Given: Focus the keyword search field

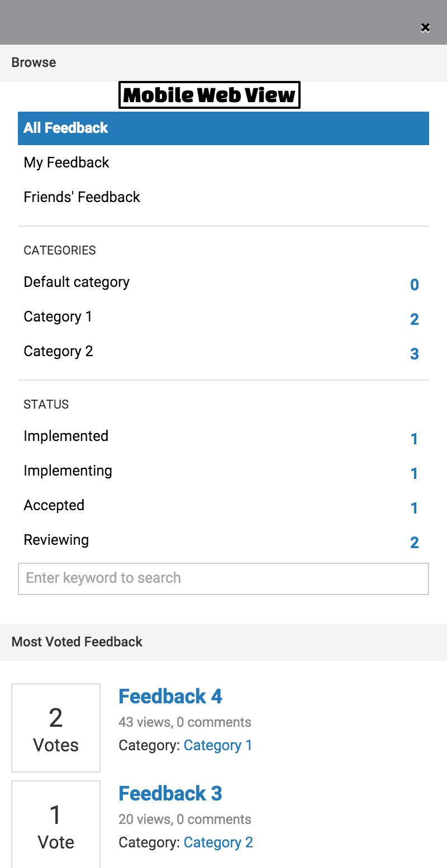Looking at the screenshot, I should (x=223, y=578).
